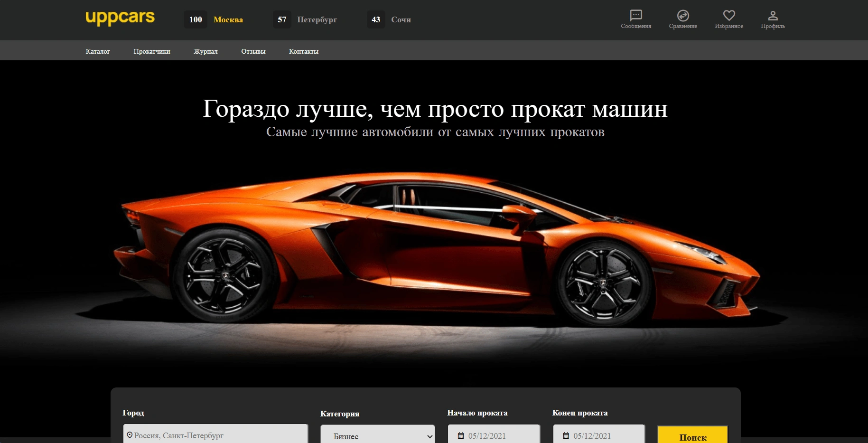
Task: Open the Контакты menu item
Action: 304,51
